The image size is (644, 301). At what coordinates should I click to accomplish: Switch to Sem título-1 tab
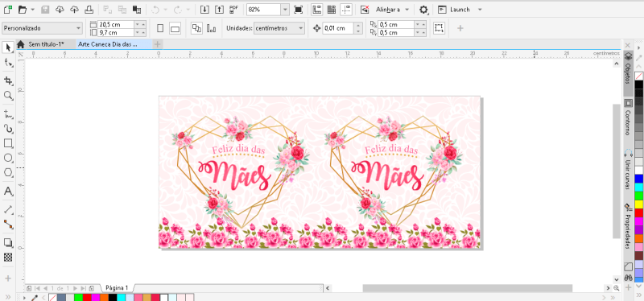(46, 44)
